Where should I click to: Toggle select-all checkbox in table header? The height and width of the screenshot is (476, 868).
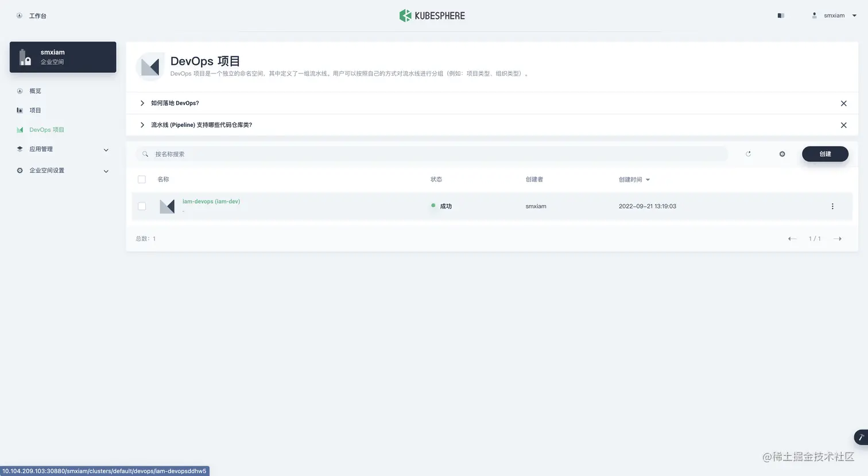(142, 179)
